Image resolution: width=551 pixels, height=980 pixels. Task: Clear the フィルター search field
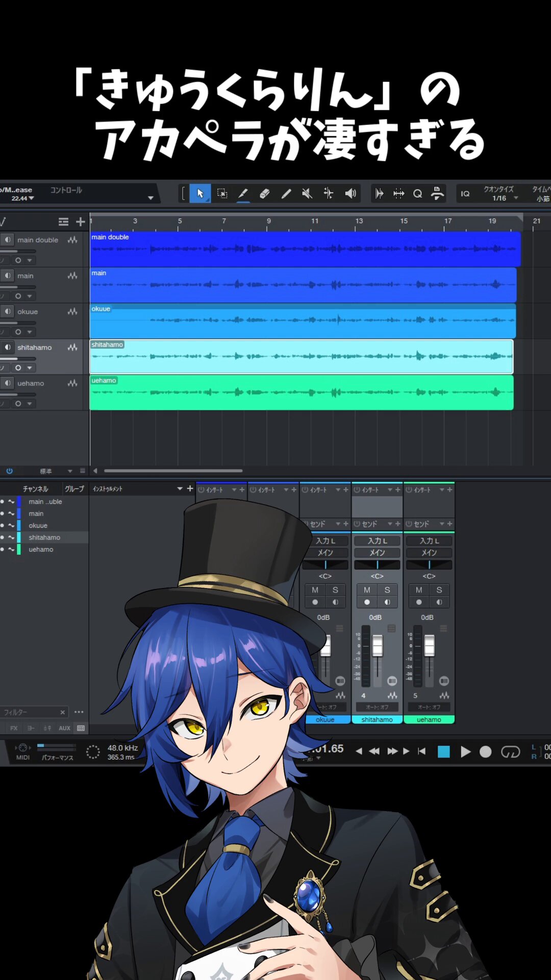pyautogui.click(x=62, y=713)
